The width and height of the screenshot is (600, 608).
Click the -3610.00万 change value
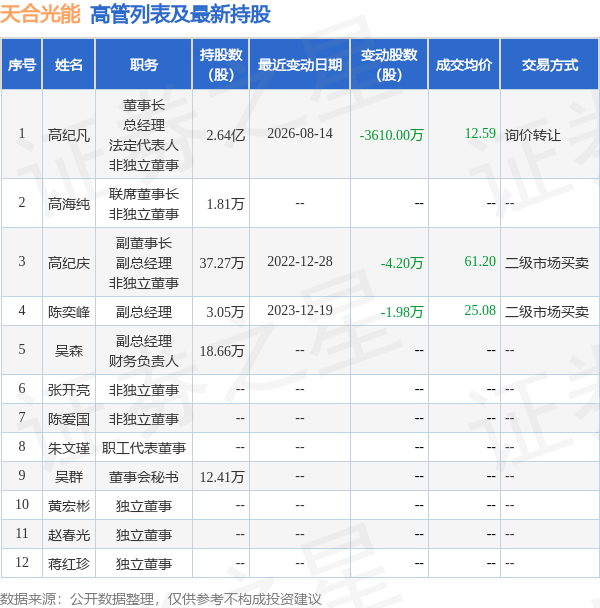(x=391, y=135)
